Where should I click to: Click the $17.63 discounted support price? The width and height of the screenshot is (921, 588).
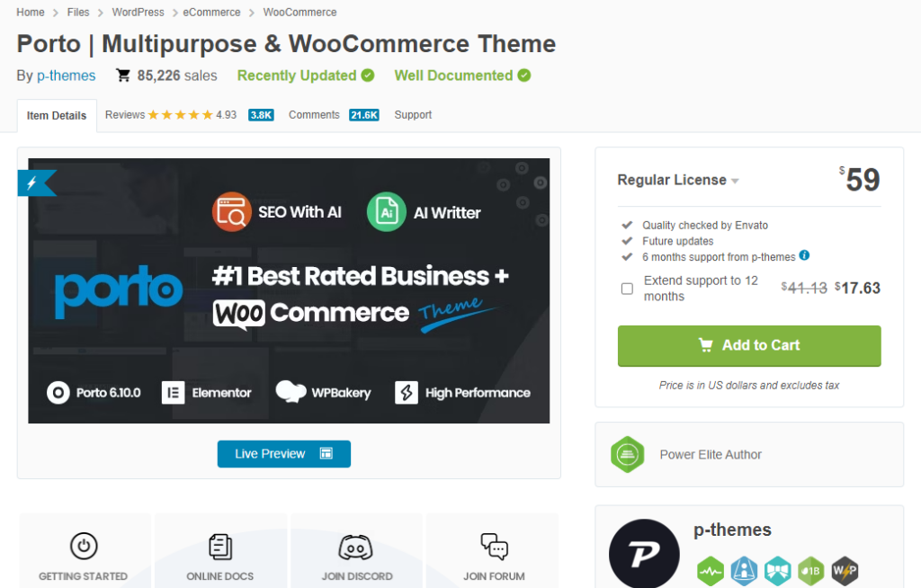(x=857, y=288)
